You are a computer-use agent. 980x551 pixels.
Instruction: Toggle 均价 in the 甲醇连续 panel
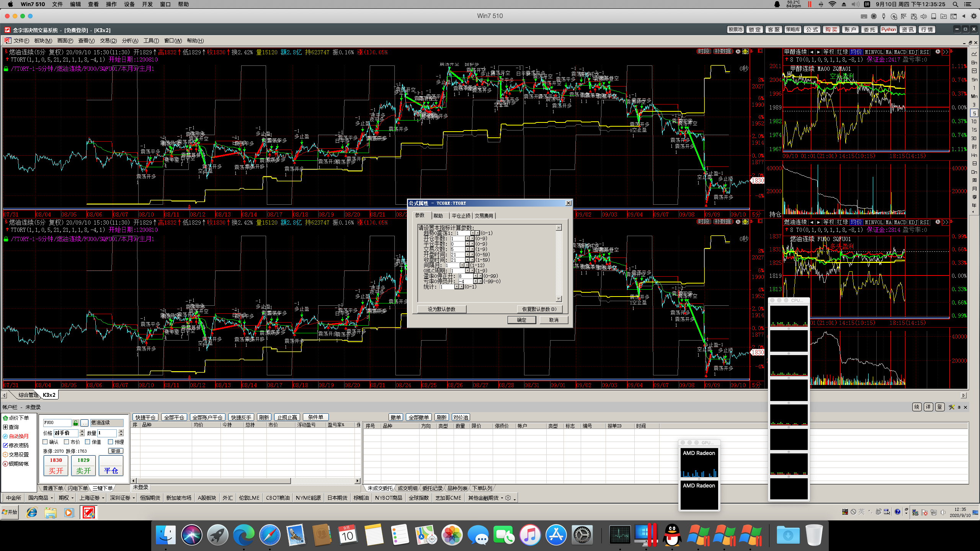tap(856, 52)
